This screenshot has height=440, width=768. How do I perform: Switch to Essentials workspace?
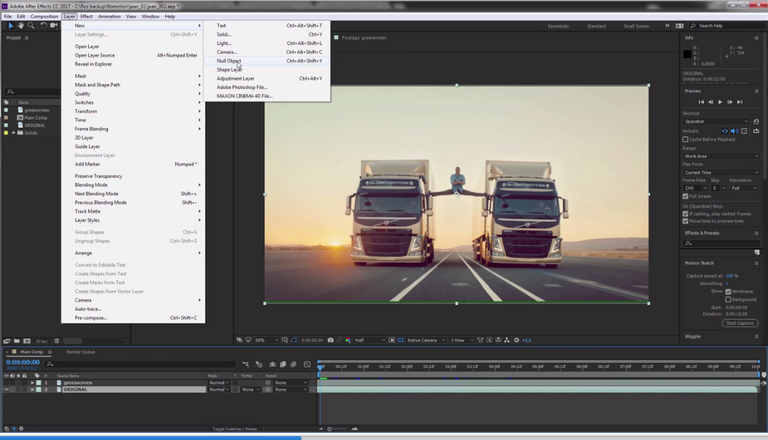[558, 26]
